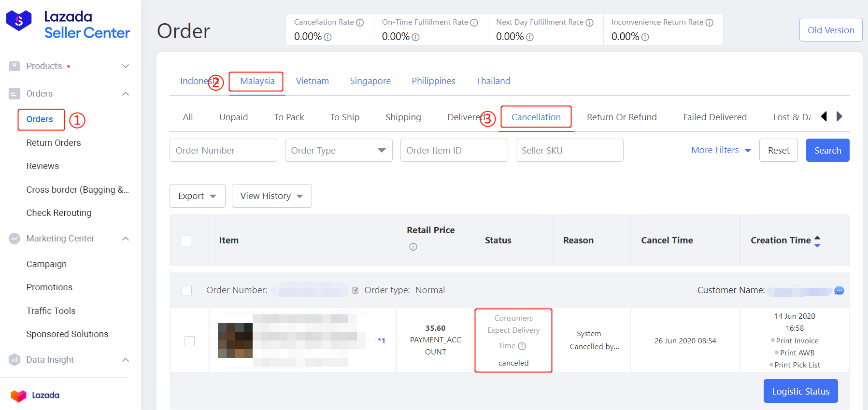Image resolution: width=868 pixels, height=410 pixels.
Task: Click info icon next to Cancellation Rate 0.00% value
Action: 327,37
